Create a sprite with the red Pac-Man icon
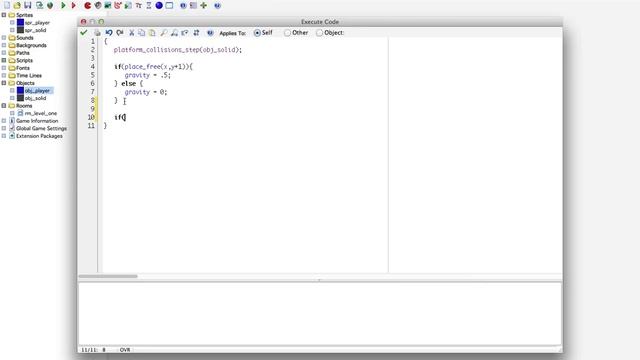Screen dimensions: 640x360 click(87, 5)
